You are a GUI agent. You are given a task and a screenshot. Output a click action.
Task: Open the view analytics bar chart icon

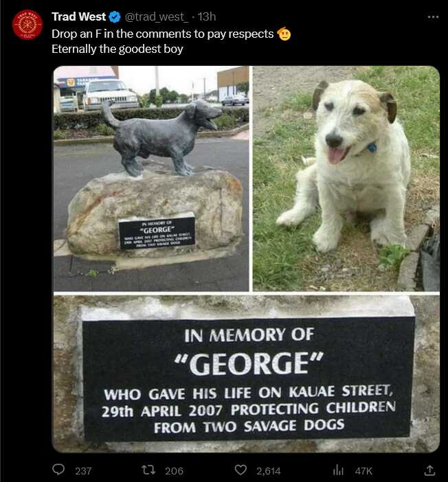tap(338, 470)
